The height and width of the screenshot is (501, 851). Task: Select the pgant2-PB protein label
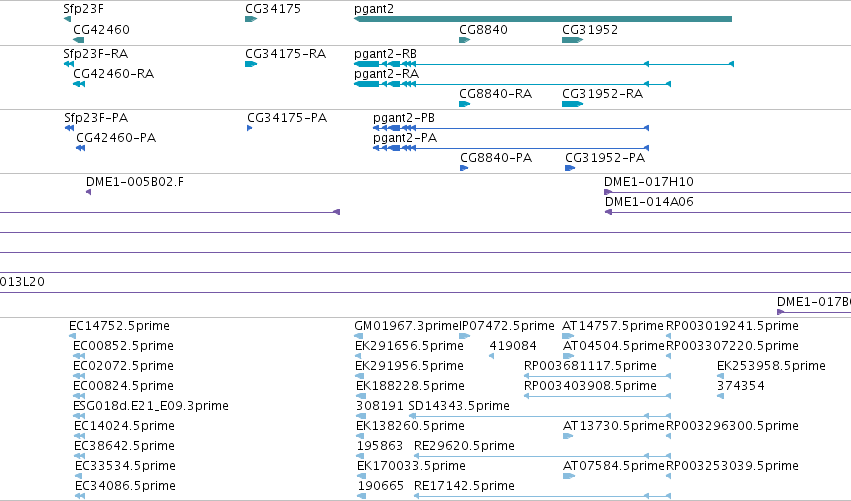[404, 118]
